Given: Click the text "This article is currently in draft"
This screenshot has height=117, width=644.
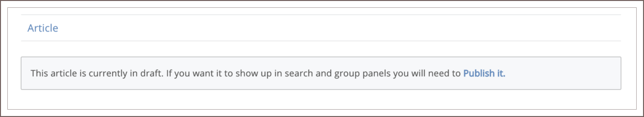Looking at the screenshot, I should [x=96, y=74].
